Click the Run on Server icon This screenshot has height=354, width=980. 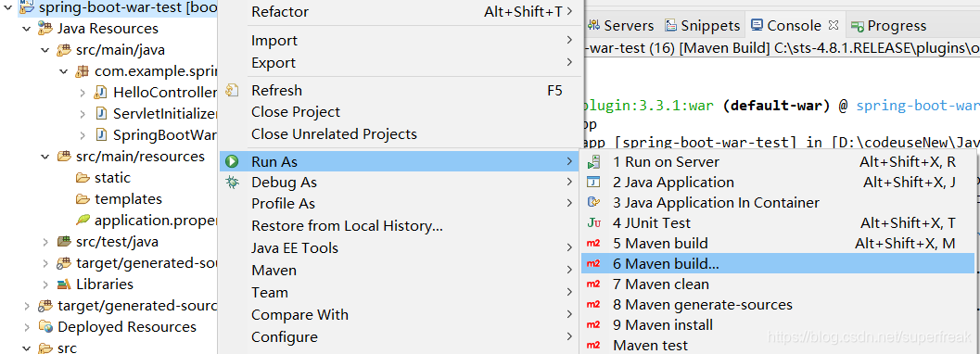593,162
